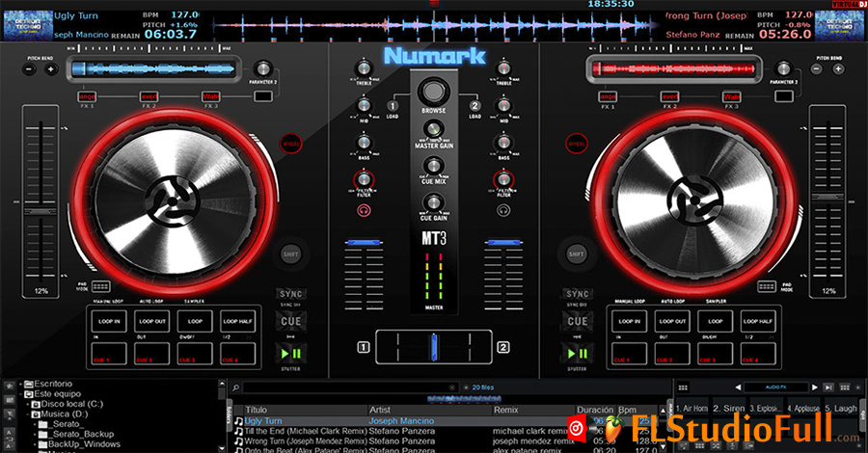868x453 pixels.
Task: Toggle right deck FX 3 Wah button
Action: click(x=731, y=96)
